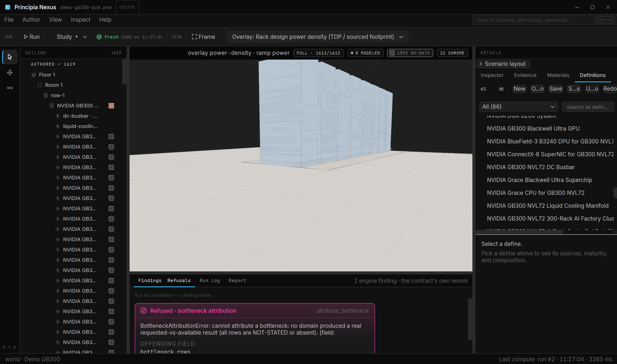Image resolution: width=617 pixels, height=364 pixels.
Task: Click the chevron next to Study
Action: click(85, 37)
